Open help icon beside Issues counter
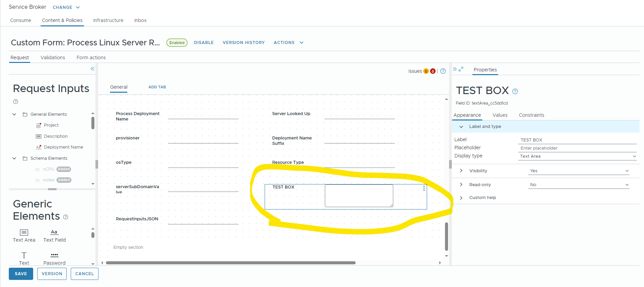Image resolution: width=644 pixels, height=287 pixels. (443, 71)
